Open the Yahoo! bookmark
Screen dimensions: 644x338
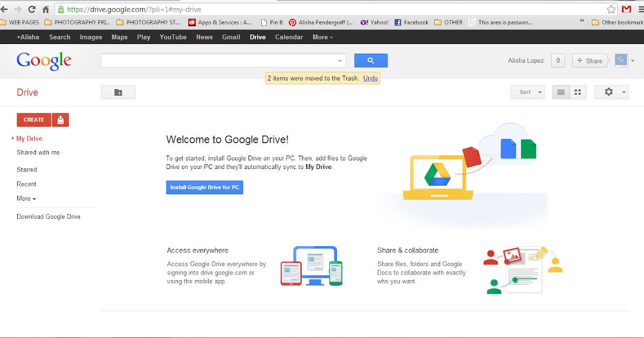pyautogui.click(x=375, y=23)
